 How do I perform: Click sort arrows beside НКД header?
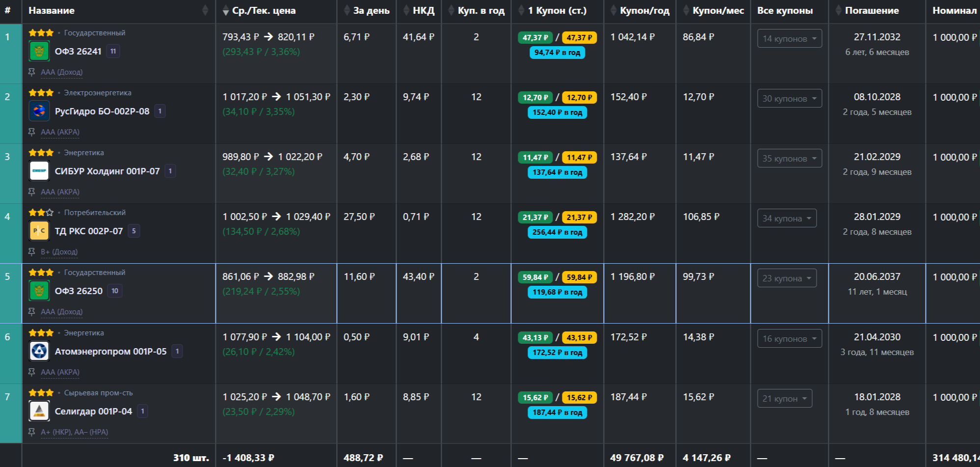click(406, 10)
